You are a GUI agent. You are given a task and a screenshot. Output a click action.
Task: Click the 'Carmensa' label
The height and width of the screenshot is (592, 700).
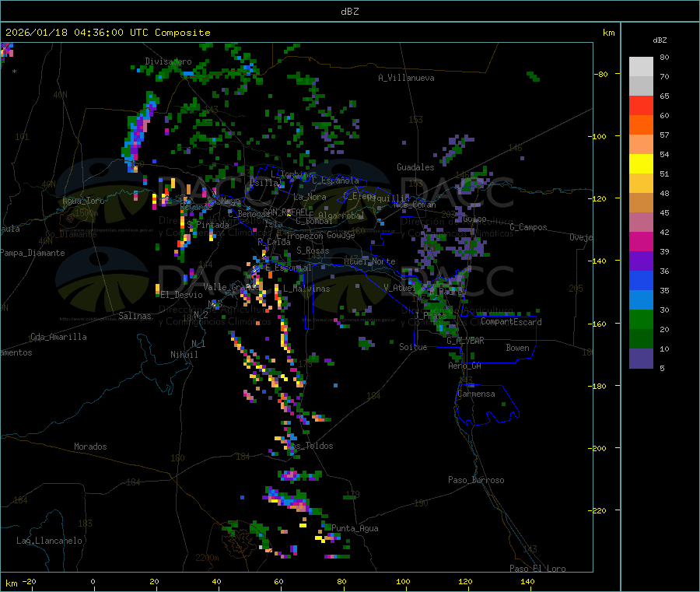tap(476, 394)
